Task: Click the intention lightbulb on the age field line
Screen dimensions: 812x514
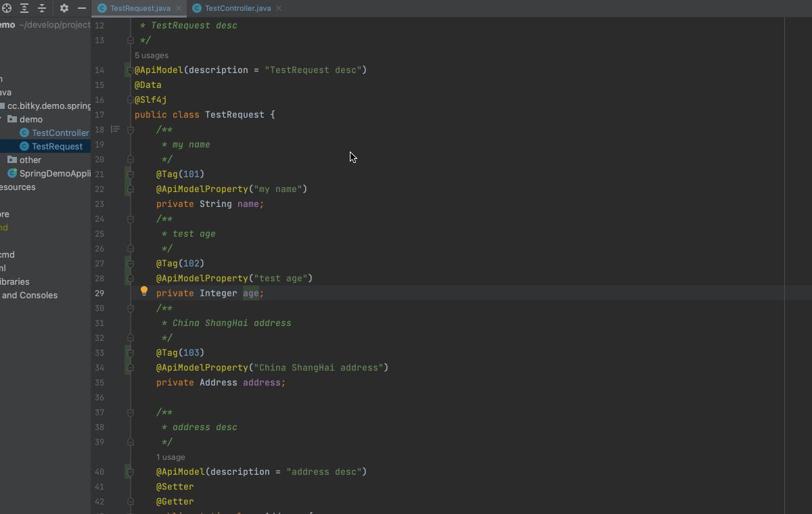Action: click(143, 291)
